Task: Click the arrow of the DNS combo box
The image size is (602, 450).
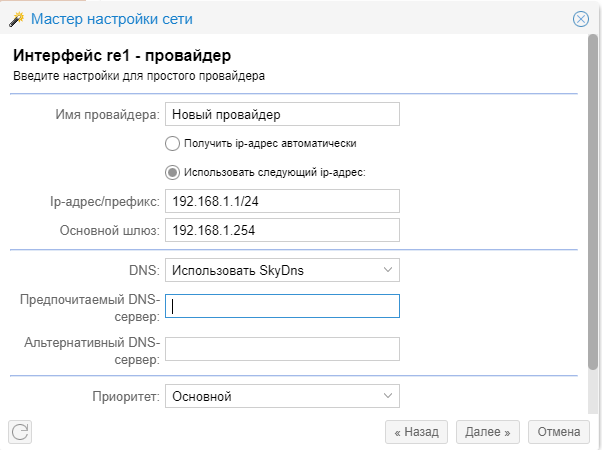Action: coord(388,270)
